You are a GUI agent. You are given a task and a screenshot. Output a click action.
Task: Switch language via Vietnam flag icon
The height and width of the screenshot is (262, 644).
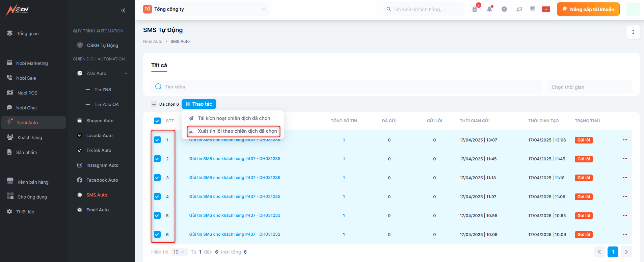point(546,9)
